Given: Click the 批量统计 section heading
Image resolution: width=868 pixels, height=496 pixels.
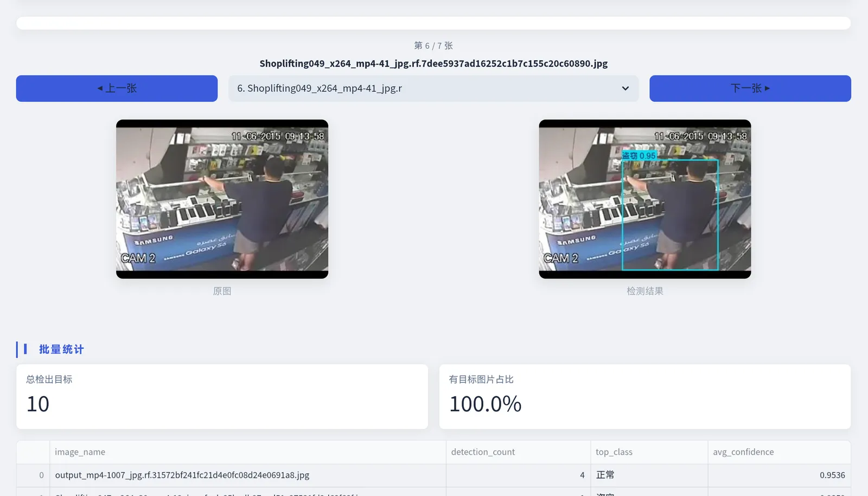Looking at the screenshot, I should click(x=61, y=349).
